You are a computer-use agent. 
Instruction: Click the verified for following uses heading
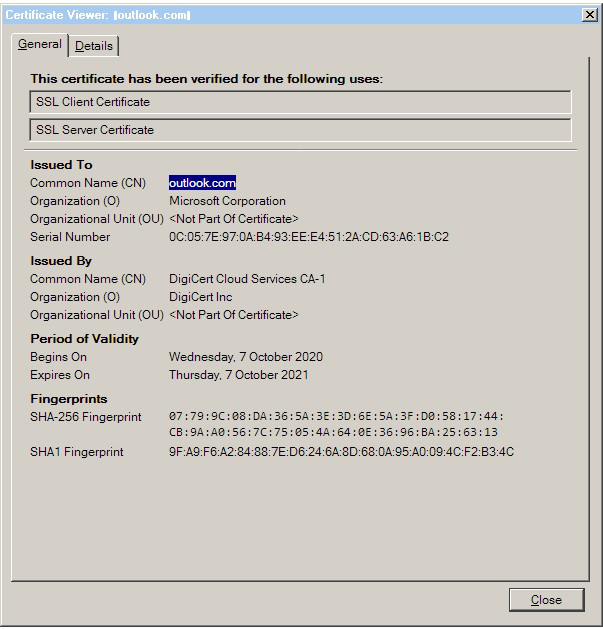[x=207, y=79]
